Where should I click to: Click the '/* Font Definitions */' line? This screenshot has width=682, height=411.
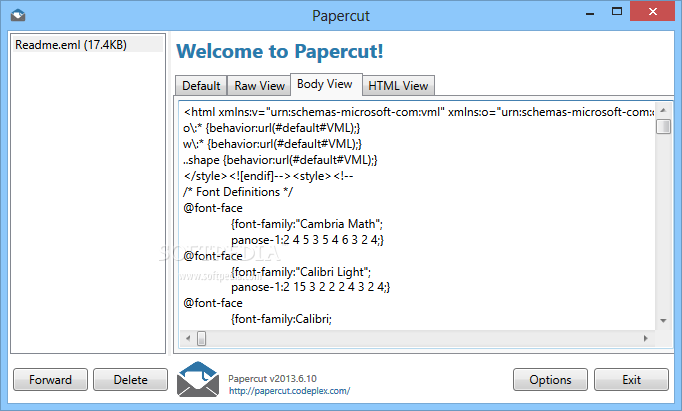click(x=238, y=192)
